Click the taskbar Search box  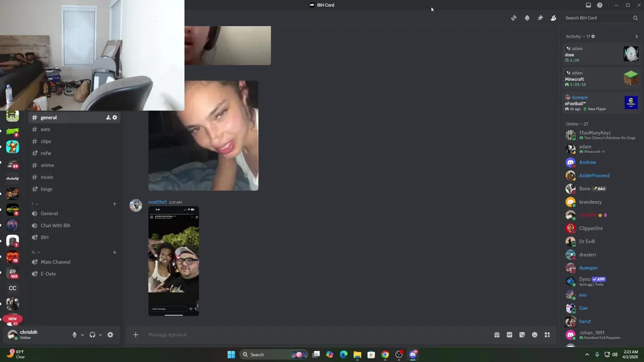point(274,354)
